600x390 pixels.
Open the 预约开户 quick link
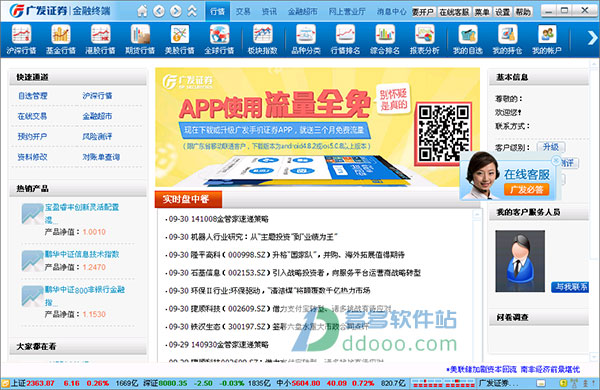(x=33, y=136)
